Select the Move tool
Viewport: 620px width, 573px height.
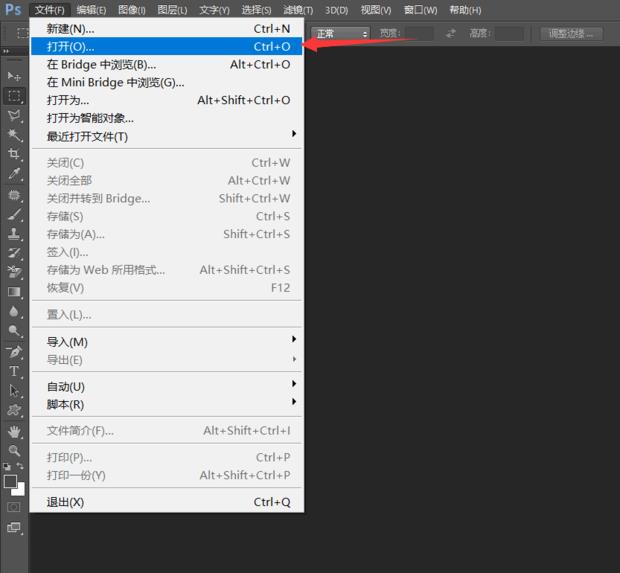coord(14,76)
